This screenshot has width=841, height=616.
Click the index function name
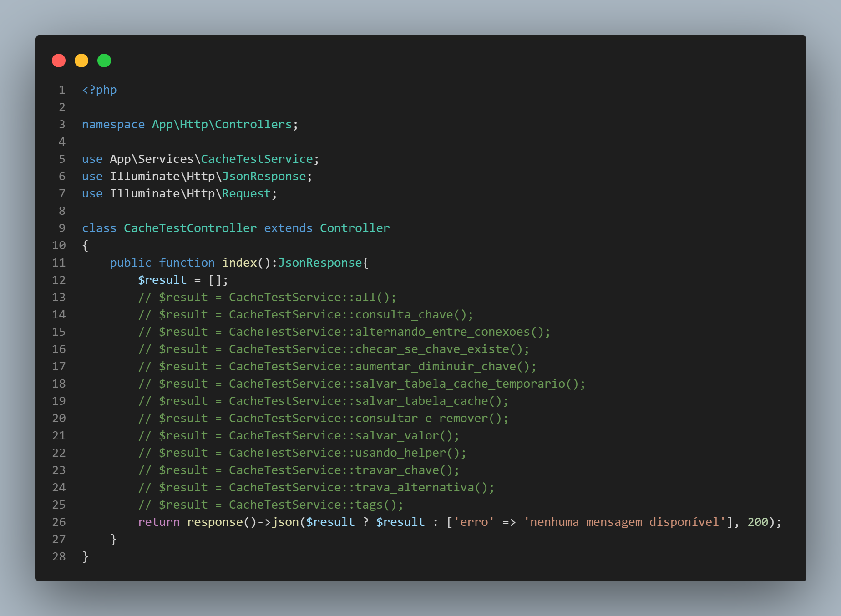[239, 263]
